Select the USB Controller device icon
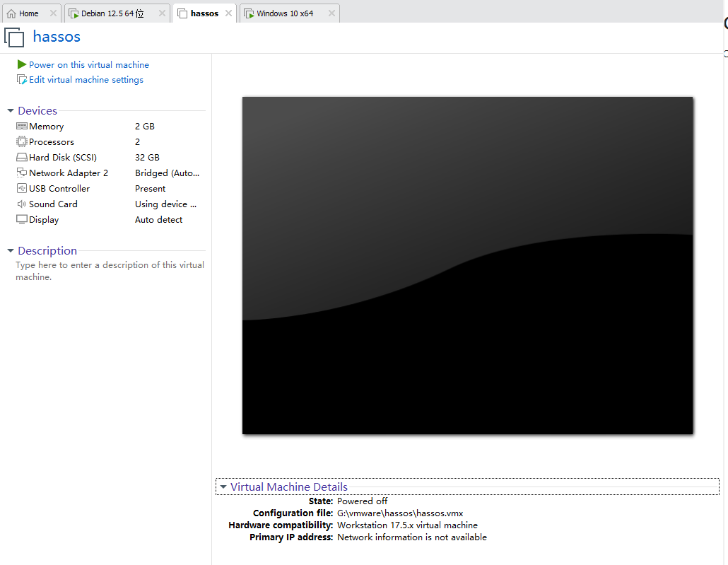The image size is (728, 565). (20, 188)
